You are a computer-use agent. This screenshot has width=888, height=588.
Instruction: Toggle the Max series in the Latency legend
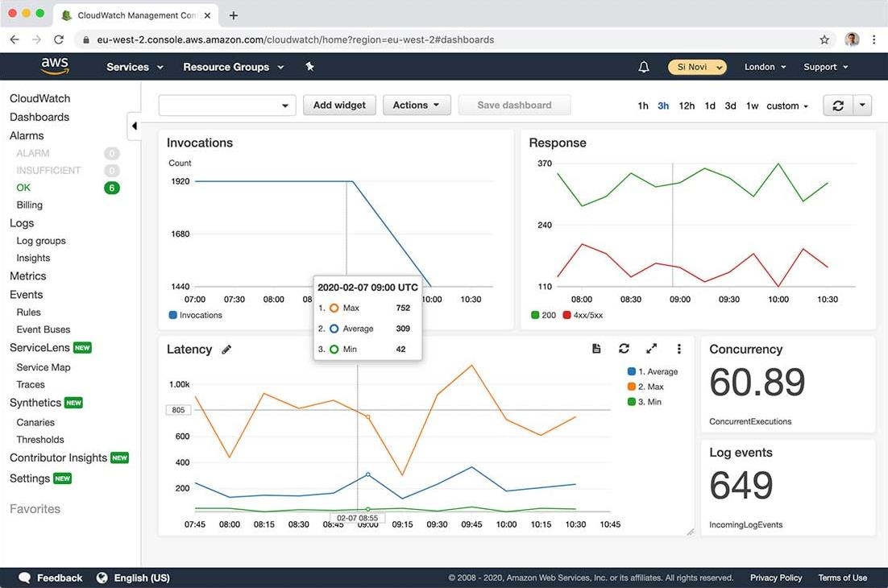click(x=650, y=387)
